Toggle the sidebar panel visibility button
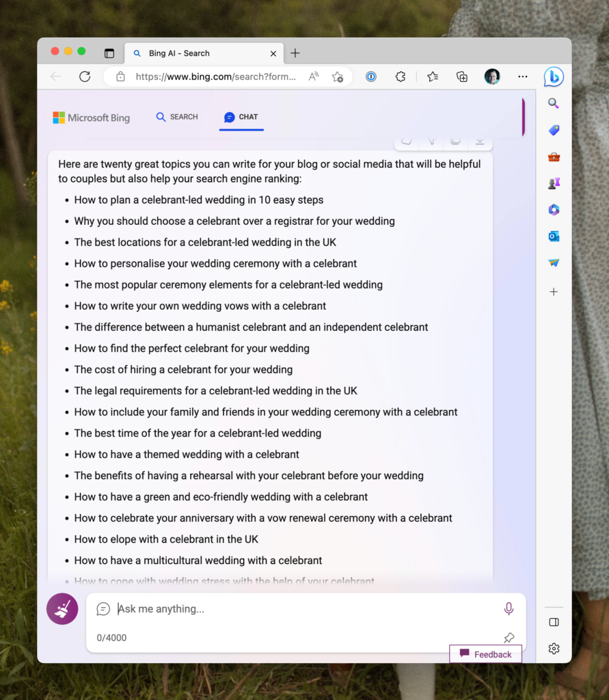The height and width of the screenshot is (700, 609). click(x=554, y=622)
